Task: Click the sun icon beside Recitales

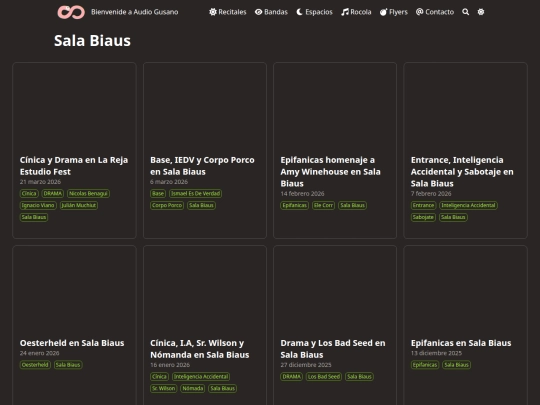Action: pyautogui.click(x=213, y=12)
